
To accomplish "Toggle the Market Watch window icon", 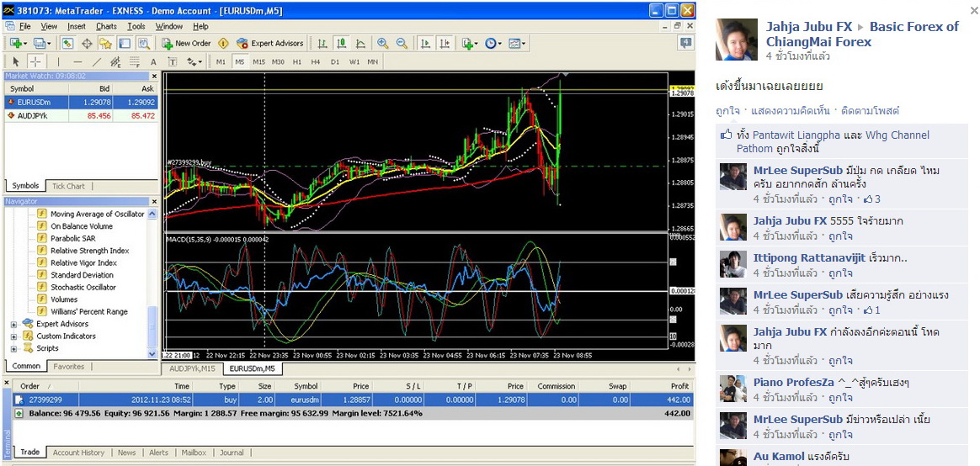I will [67, 43].
